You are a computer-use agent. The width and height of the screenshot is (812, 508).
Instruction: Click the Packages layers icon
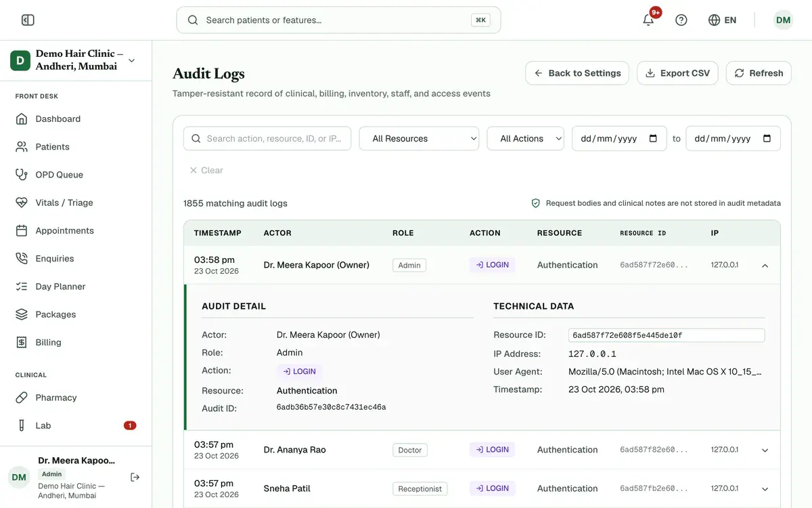(x=22, y=314)
